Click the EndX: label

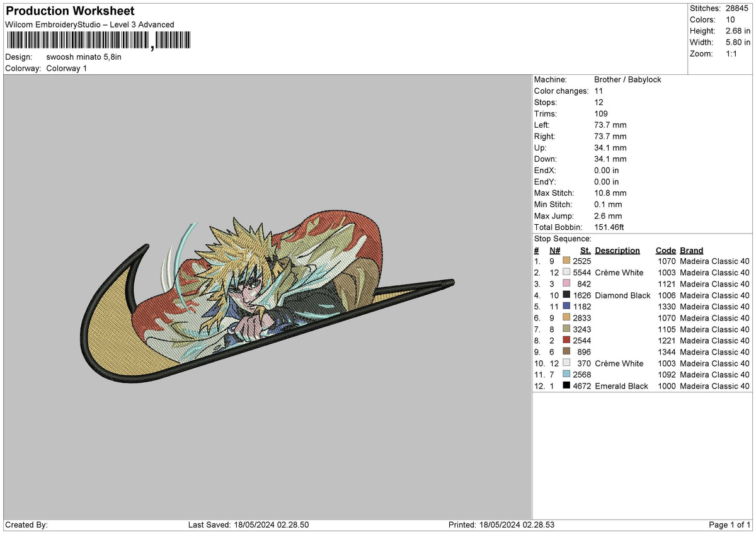click(545, 171)
